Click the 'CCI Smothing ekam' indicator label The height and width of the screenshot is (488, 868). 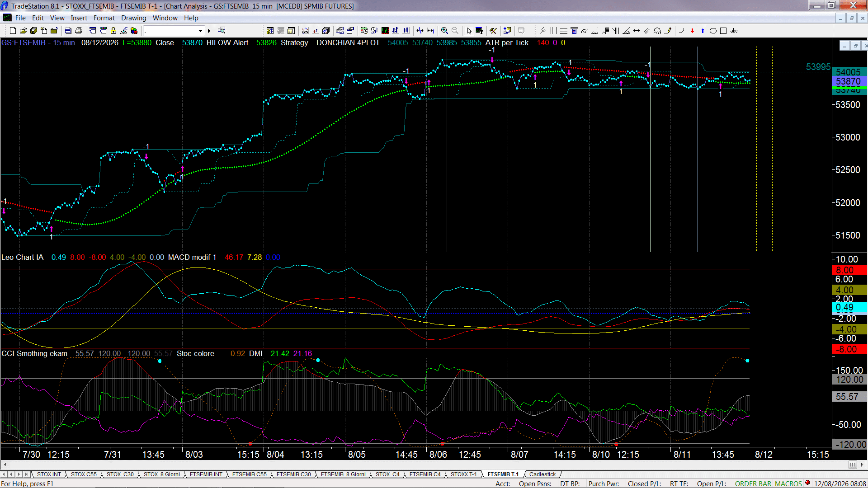(34, 354)
